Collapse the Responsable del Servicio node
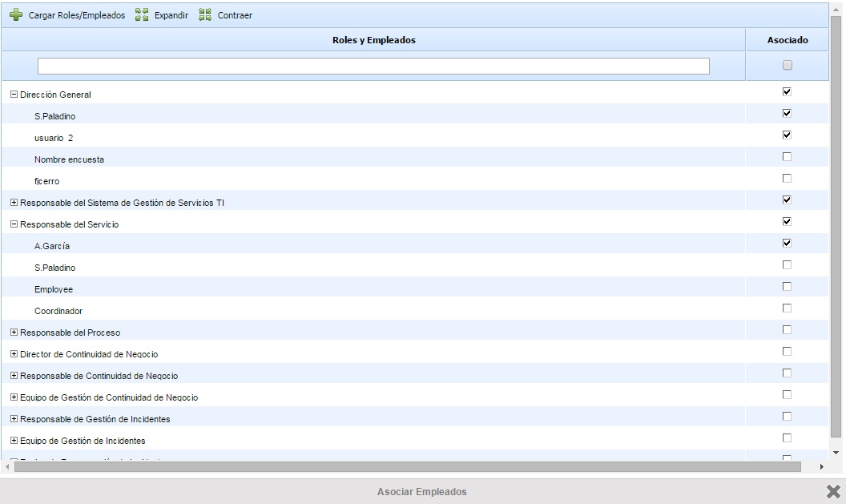The image size is (846, 504). click(x=14, y=224)
